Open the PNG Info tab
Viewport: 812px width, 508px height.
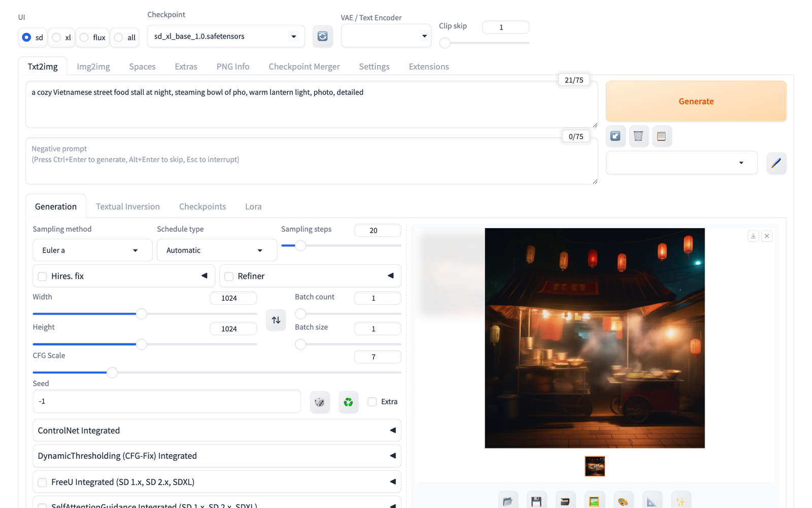[x=233, y=67]
